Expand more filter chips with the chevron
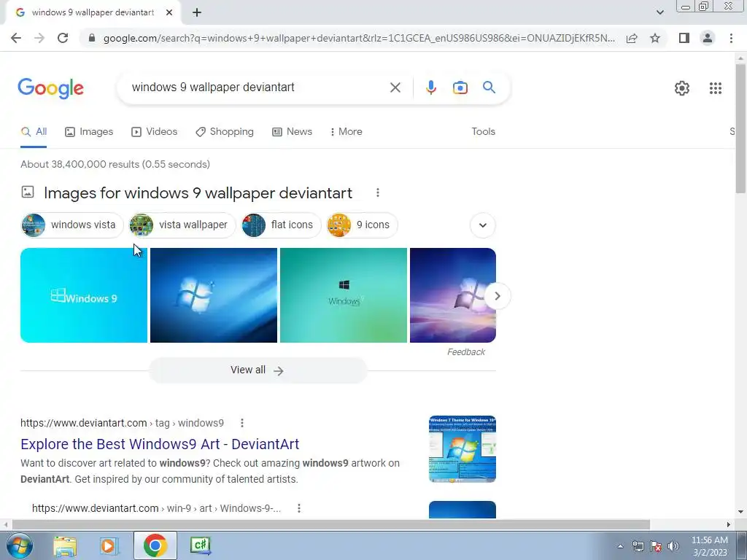The height and width of the screenshot is (560, 747). (483, 225)
